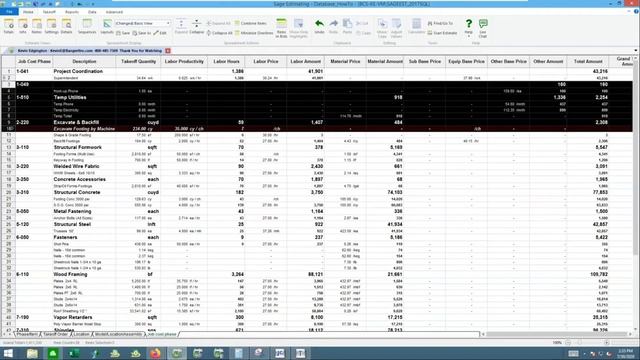Viewport: 640px width, 360px height.
Task: Select the Vapor Retarders row description
Action: click(x=73, y=317)
